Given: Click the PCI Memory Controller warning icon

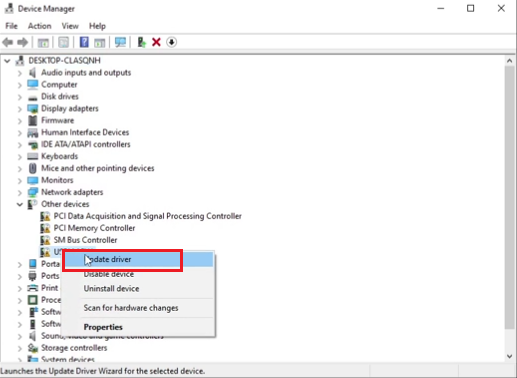Looking at the screenshot, I should click(45, 228).
